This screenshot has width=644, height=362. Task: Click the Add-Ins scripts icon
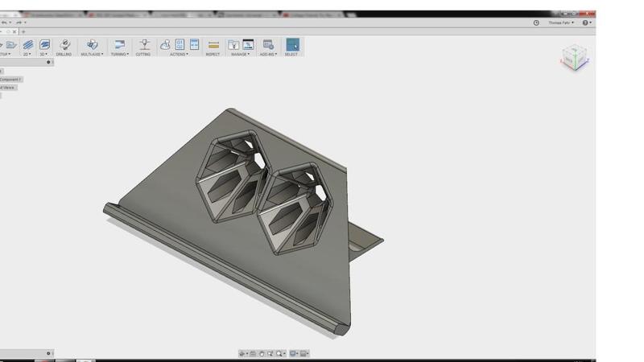268,45
